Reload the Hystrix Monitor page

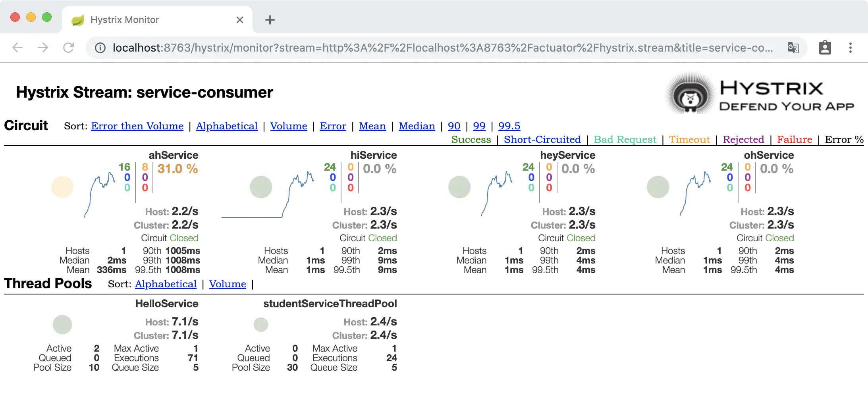pos(69,48)
